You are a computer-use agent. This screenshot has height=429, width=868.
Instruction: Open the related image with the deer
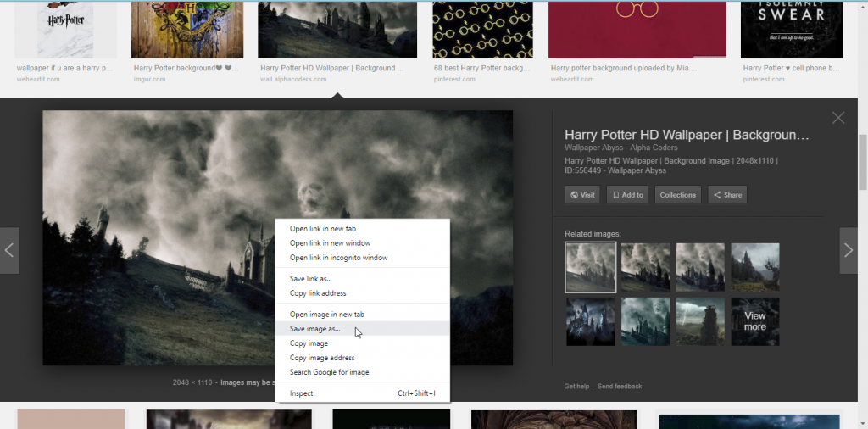click(x=755, y=267)
